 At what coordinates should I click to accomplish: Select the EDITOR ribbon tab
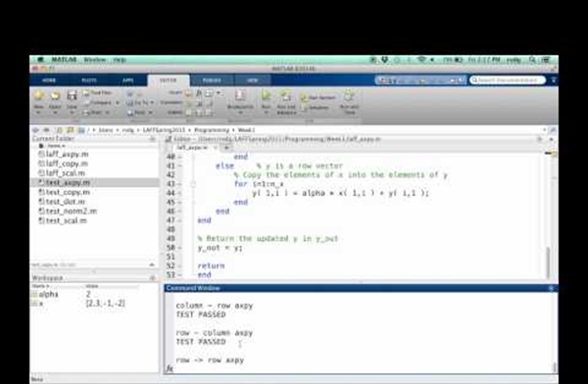coord(168,80)
